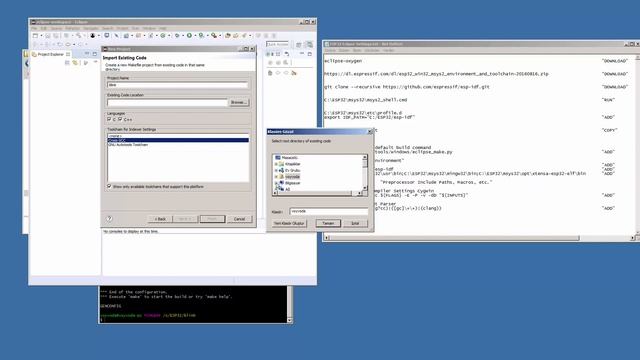
Task: Select Ağ item in folder tree
Action: pyautogui.click(x=287, y=189)
